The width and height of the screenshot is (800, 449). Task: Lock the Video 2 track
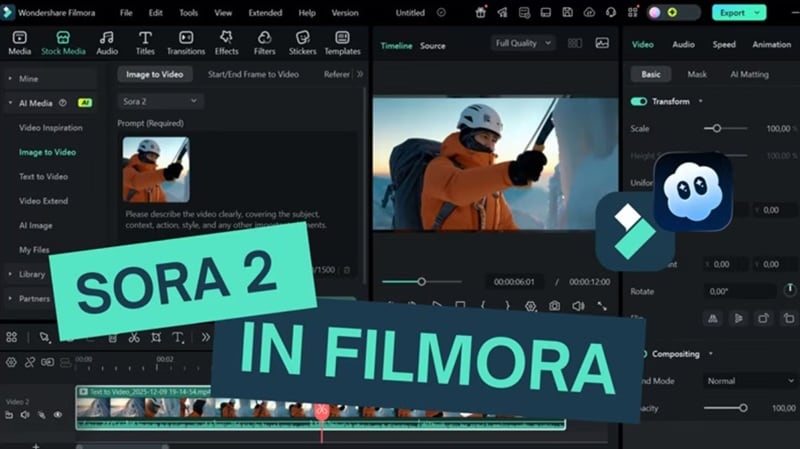[x=9, y=415]
